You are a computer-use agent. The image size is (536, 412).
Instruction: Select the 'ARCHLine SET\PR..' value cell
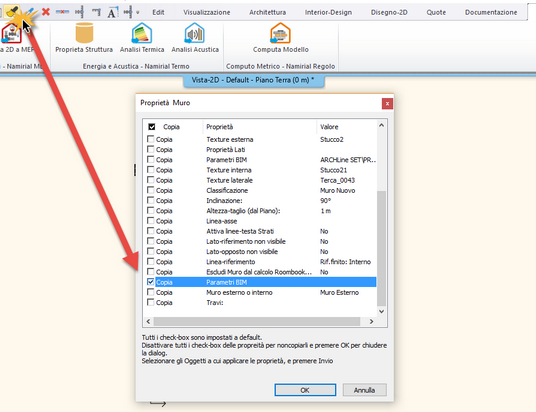(348, 160)
